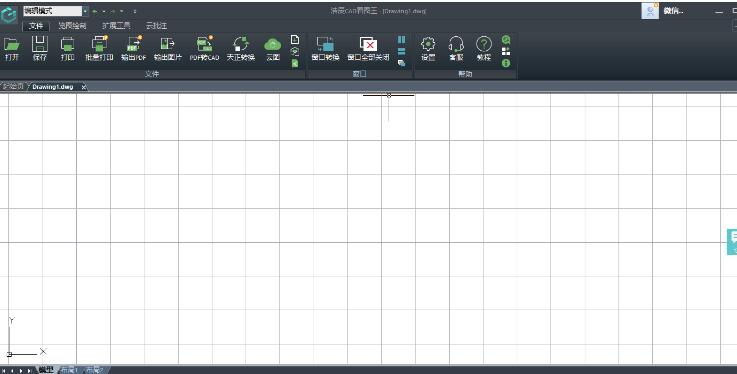
Task: Open the 教程 tutorial question-mark icon
Action: pyautogui.click(x=484, y=49)
